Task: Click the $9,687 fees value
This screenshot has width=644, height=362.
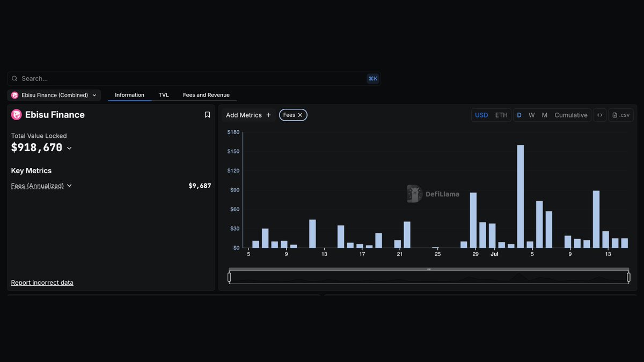Action: (200, 186)
